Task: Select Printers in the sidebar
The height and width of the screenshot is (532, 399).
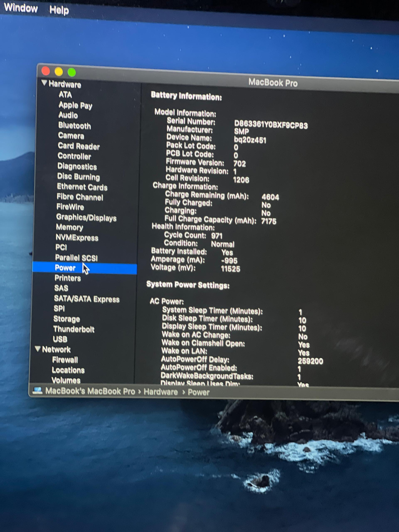Action: click(68, 278)
